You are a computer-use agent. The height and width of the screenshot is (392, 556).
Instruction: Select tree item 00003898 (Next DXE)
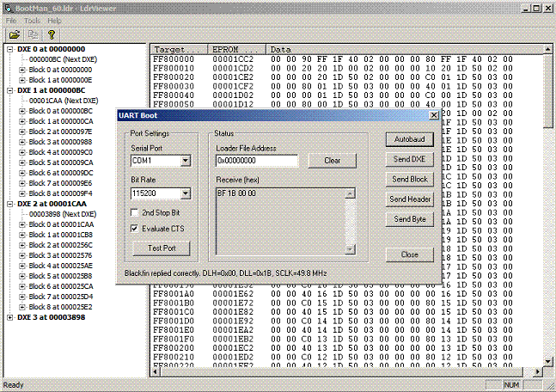click(x=63, y=214)
